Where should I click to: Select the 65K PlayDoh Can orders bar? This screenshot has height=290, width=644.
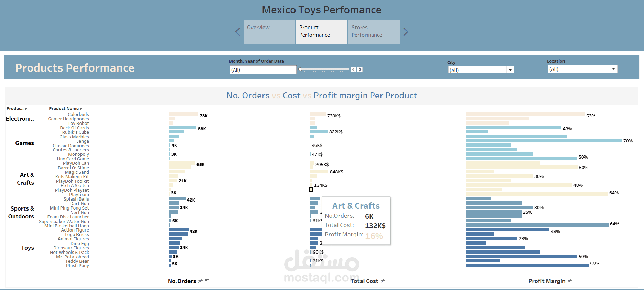182,163
